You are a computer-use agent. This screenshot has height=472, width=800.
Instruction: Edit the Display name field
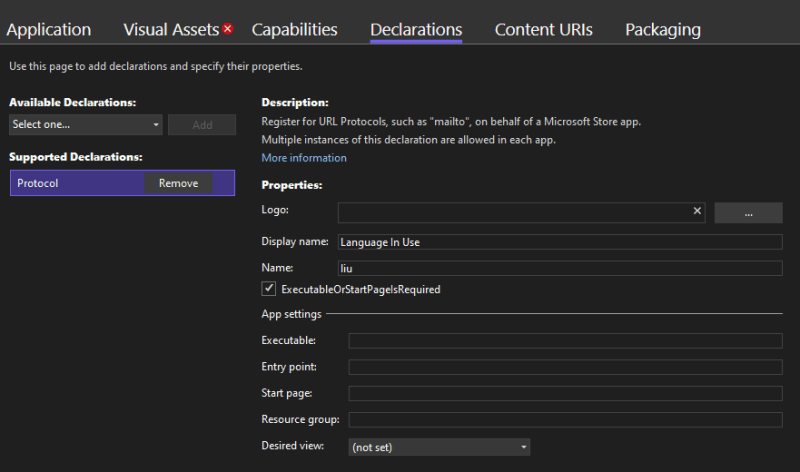point(560,242)
